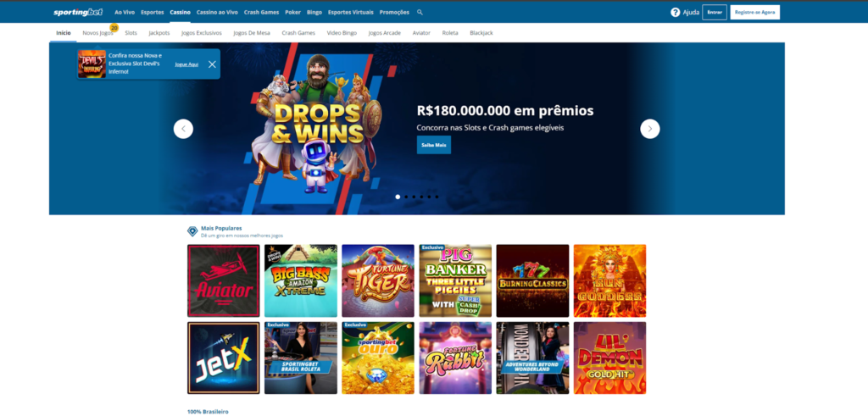Select the last carousel pagination dot

(437, 197)
